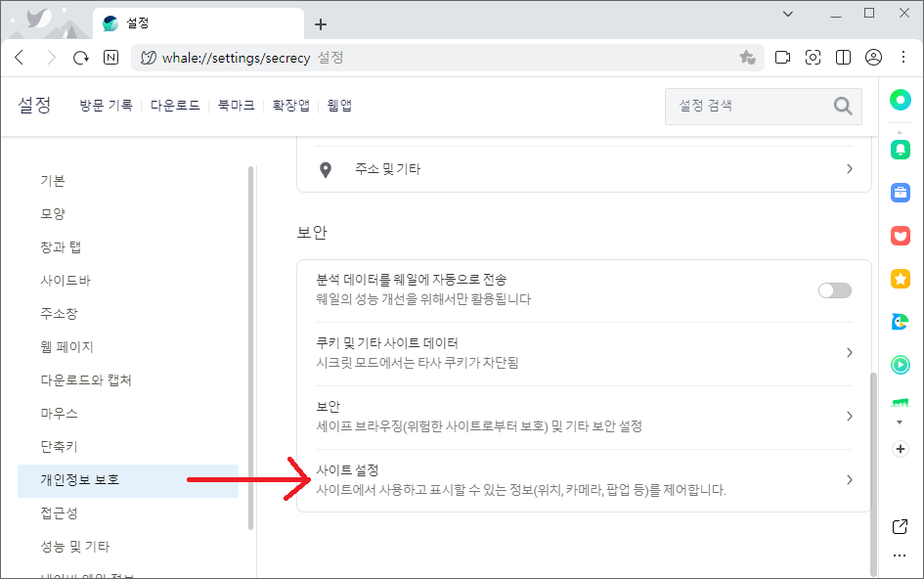Click the profile account icon
This screenshot has height=579, width=924.
click(x=873, y=57)
